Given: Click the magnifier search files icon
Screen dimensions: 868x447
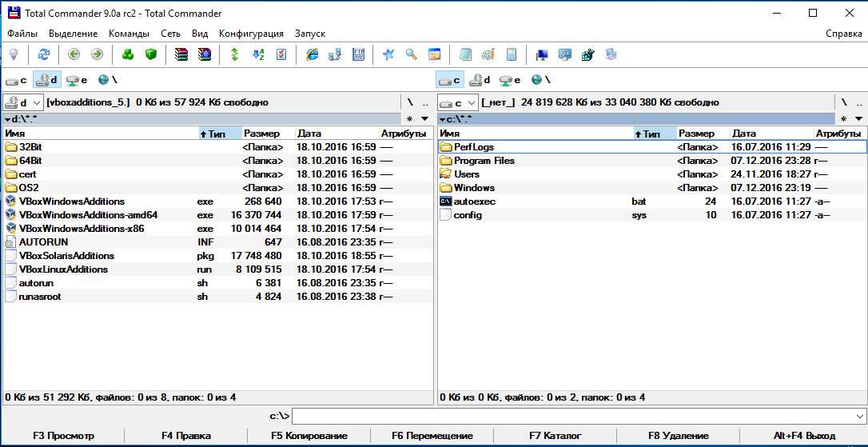Looking at the screenshot, I should pyautogui.click(x=412, y=54).
